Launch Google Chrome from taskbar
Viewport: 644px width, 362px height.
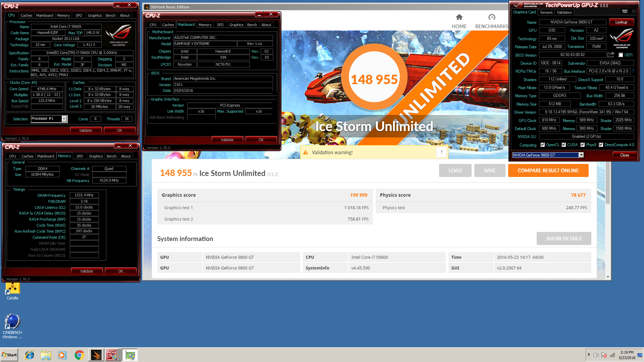point(79,355)
